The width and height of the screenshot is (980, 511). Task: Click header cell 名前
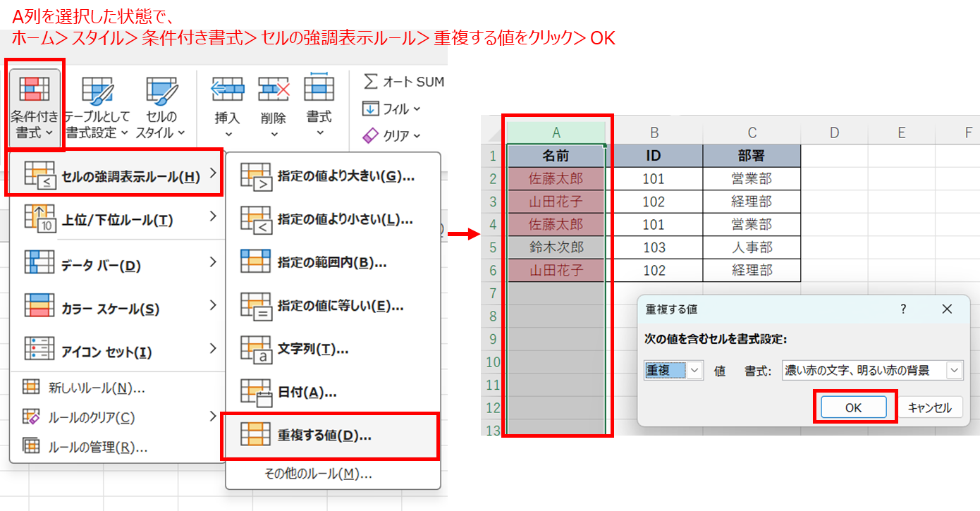pos(556,156)
